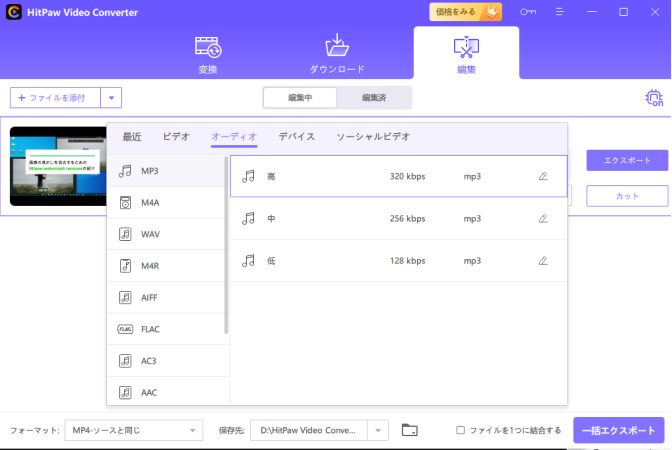Click the 一括エクスポート button
Screen dimensions: 672x450
pos(618,430)
